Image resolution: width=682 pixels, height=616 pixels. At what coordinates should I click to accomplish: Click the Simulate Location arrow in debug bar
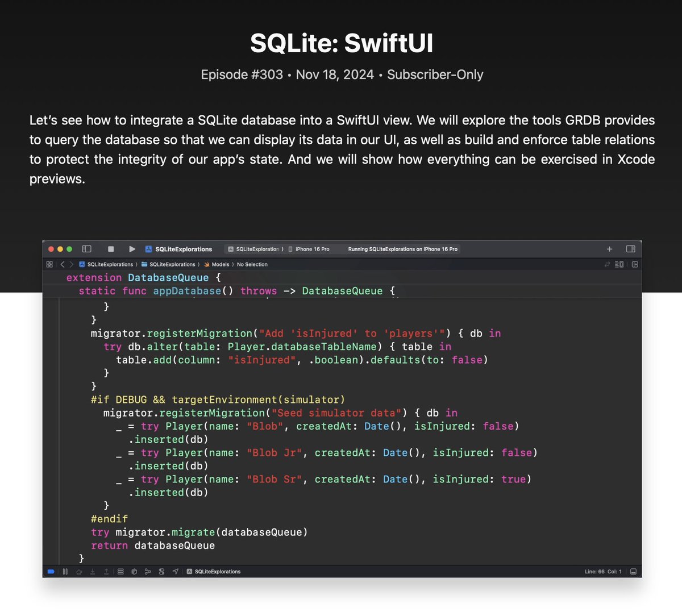(x=174, y=572)
